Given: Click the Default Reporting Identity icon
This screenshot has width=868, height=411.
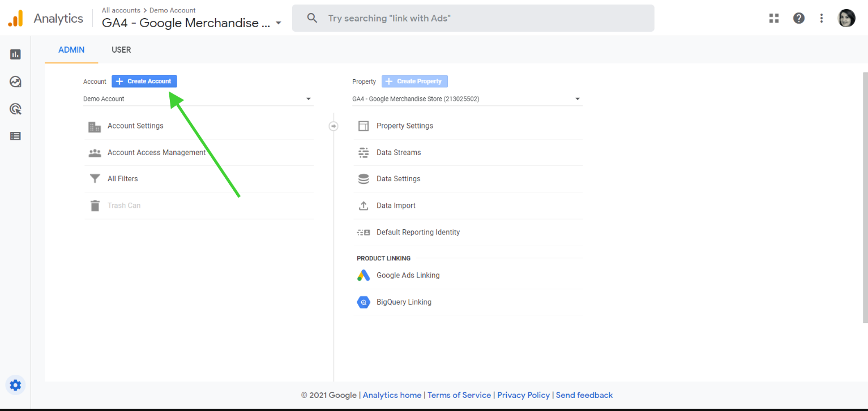Looking at the screenshot, I should pos(364,232).
